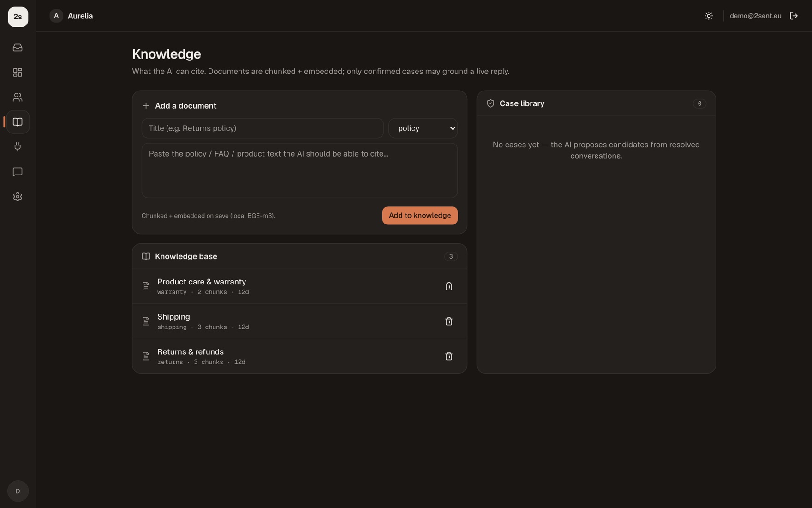Click the Add to knowledge button

420,216
